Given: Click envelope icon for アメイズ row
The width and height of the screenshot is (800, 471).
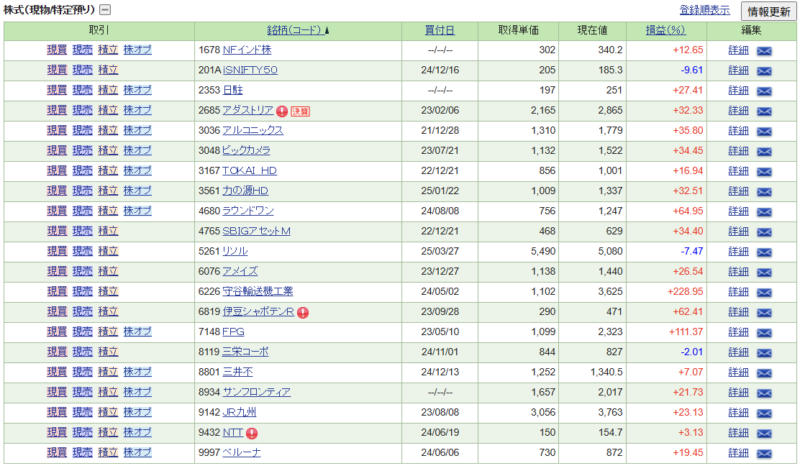Looking at the screenshot, I should (x=764, y=272).
